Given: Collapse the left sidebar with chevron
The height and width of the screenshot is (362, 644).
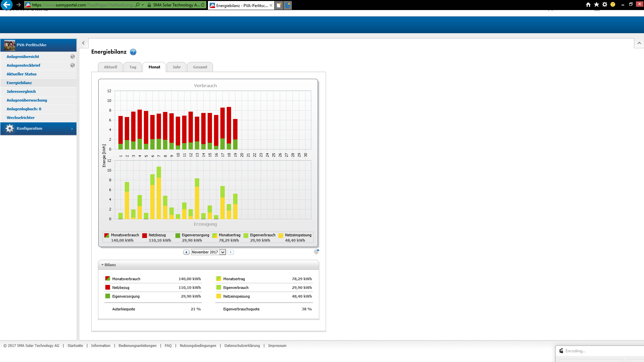Looking at the screenshot, I should click(x=84, y=43).
